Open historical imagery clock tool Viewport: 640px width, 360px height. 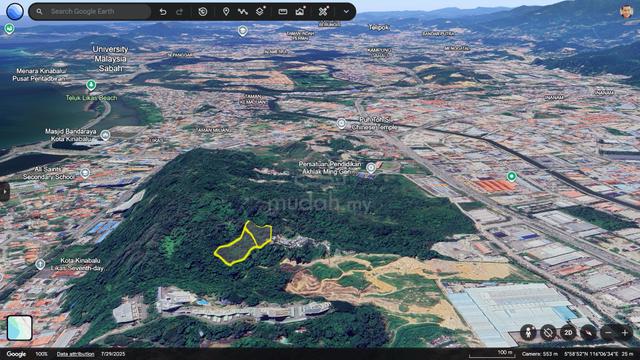tap(202, 11)
